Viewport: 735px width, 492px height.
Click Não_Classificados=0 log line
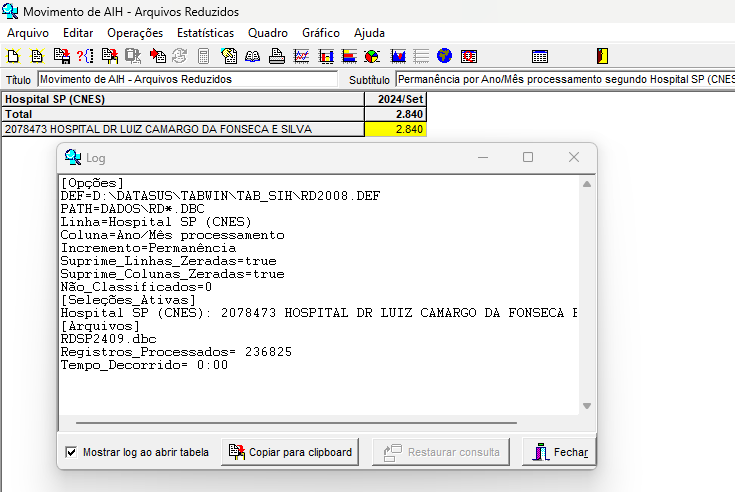(136, 287)
